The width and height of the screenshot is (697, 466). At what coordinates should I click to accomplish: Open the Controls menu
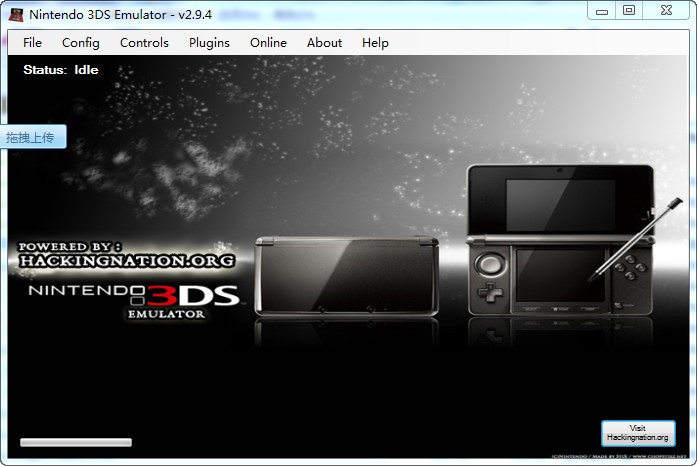tap(144, 43)
